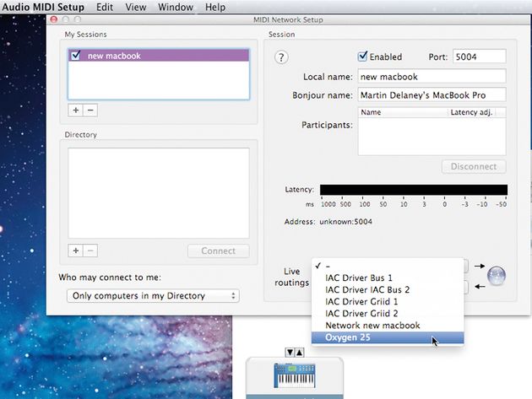Open the Window menu
The width and height of the screenshot is (532, 399).
(176, 7)
